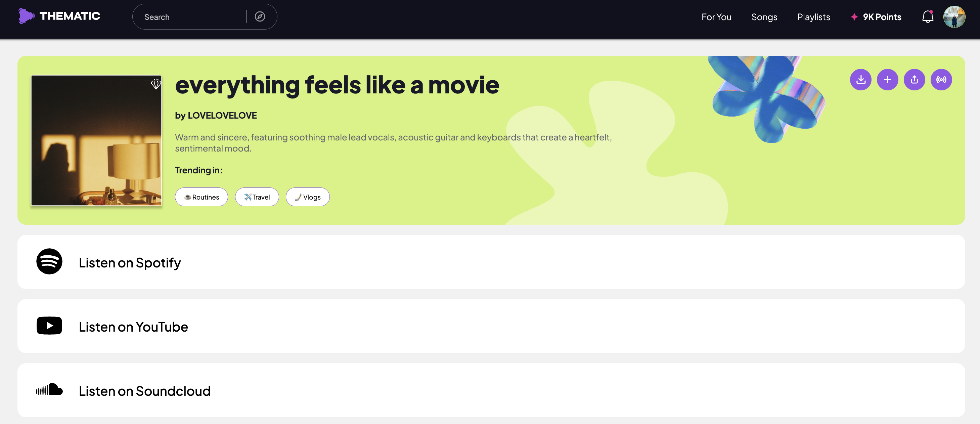980x424 pixels.
Task: Click the YouTube play logo icon
Action: pos(49,326)
